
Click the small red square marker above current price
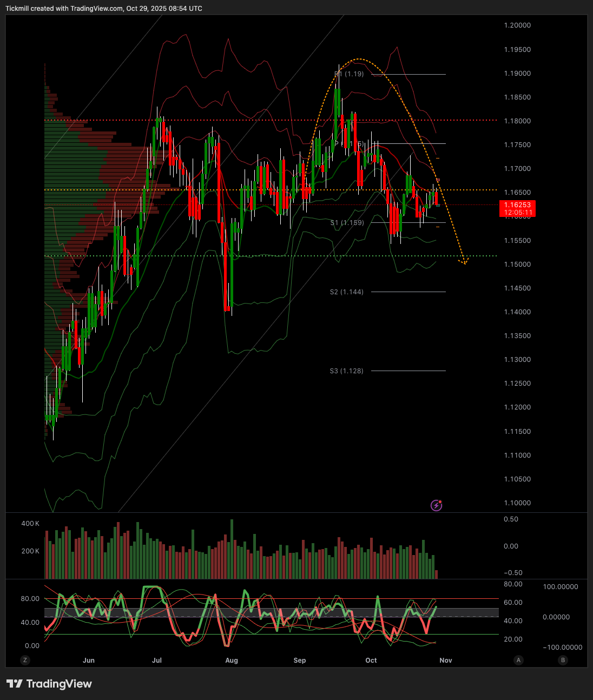(x=438, y=180)
